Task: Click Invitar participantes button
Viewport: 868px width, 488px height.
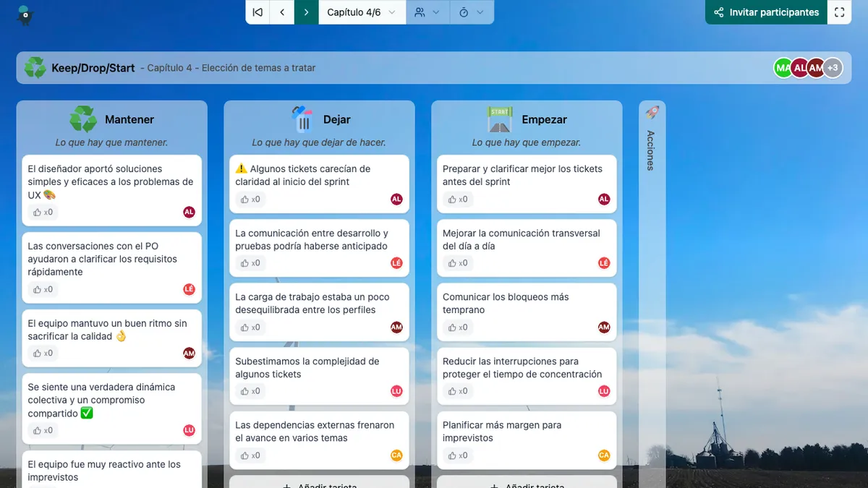Action: coord(766,12)
